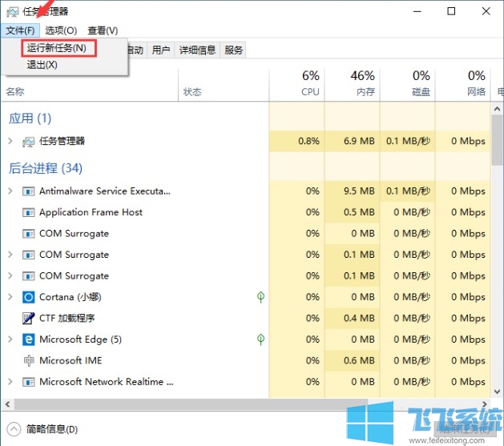Expand the Antimalware Service Executable row
504x446 pixels.
click(x=10, y=191)
